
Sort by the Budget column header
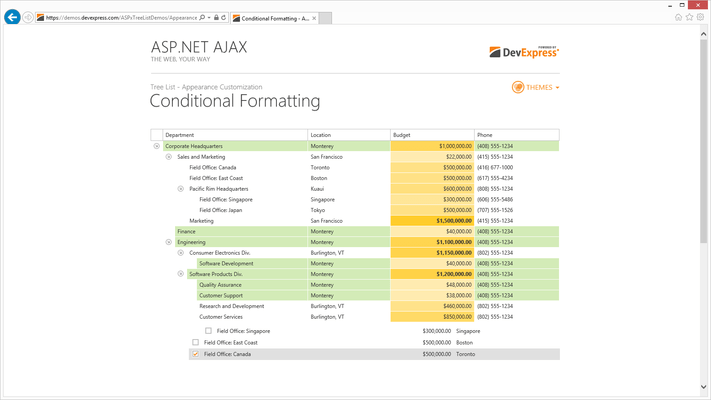[431, 135]
